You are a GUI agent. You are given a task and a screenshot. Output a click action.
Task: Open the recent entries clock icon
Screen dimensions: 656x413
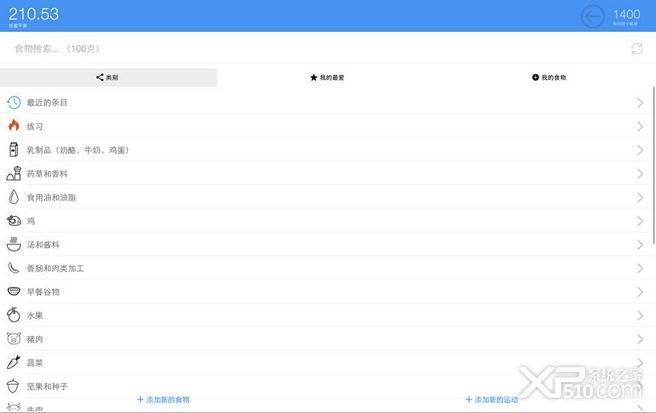(x=13, y=103)
